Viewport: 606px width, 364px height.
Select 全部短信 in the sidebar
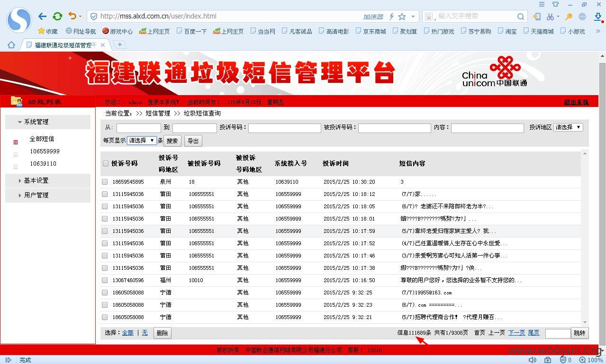click(42, 139)
